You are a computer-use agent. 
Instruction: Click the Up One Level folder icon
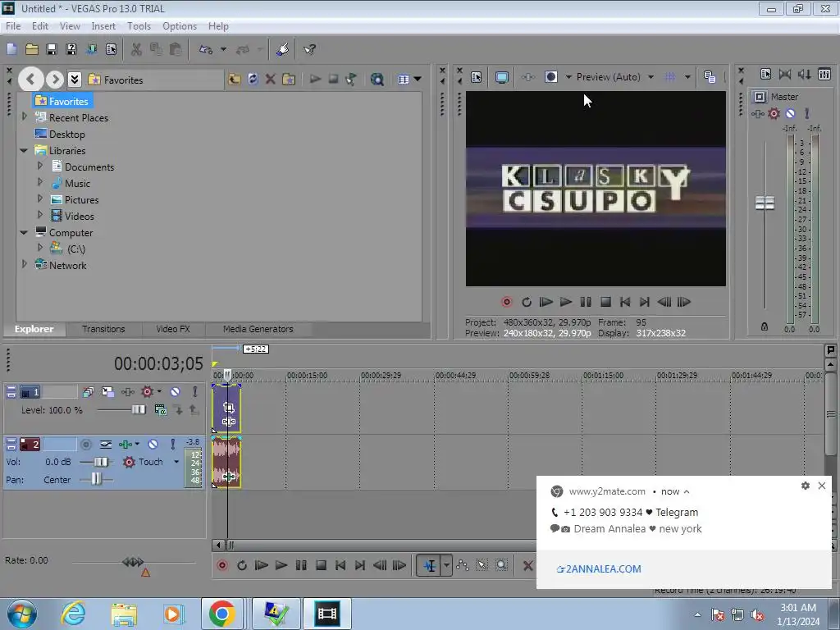(x=234, y=80)
